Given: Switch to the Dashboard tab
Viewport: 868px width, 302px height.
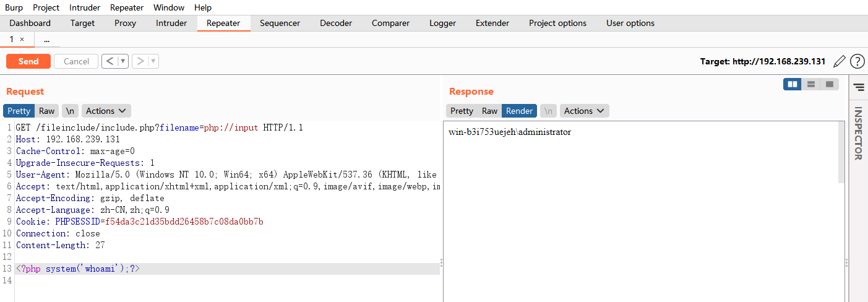Looking at the screenshot, I should [30, 23].
